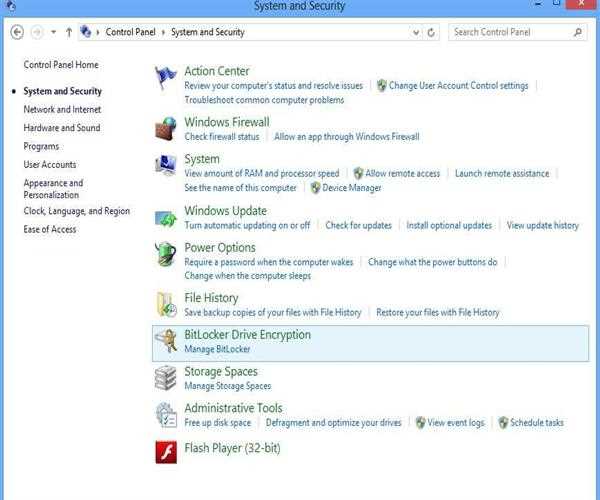Screen dimensions: 600x500
Task: Click the Flash Player red icon
Action: 166,452
